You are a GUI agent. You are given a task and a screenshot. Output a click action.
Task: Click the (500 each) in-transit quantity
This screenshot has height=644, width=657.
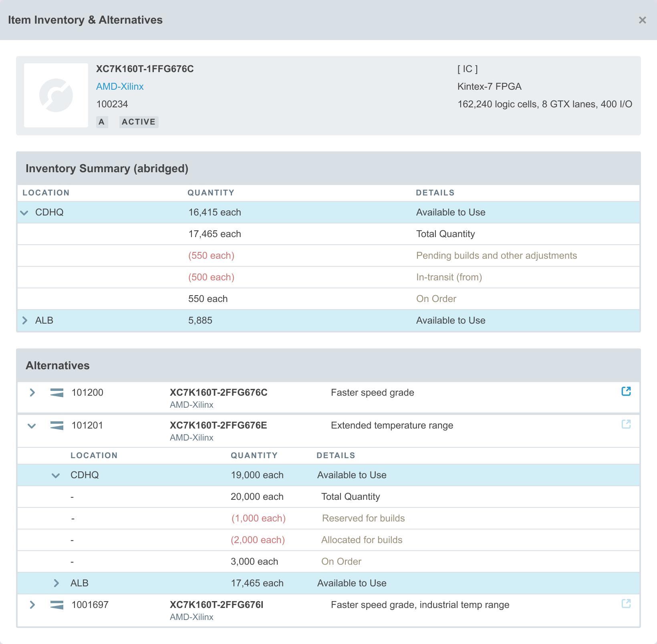coord(212,277)
